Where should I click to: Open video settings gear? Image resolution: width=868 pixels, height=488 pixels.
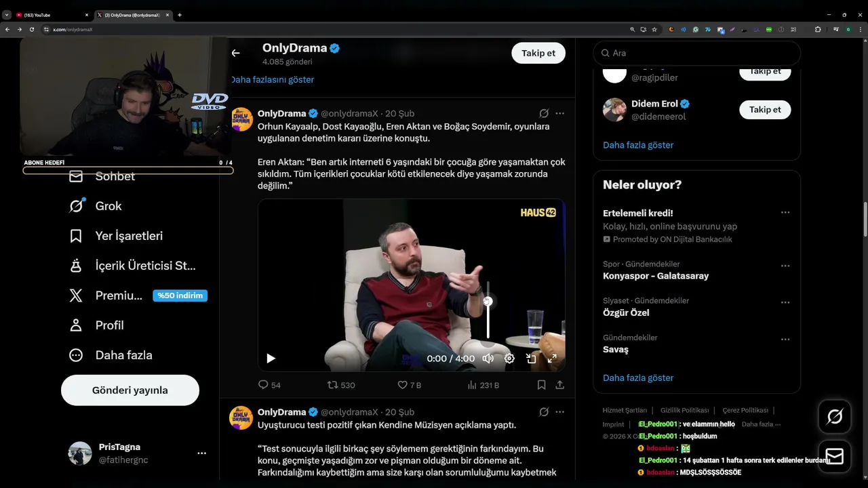tap(509, 359)
